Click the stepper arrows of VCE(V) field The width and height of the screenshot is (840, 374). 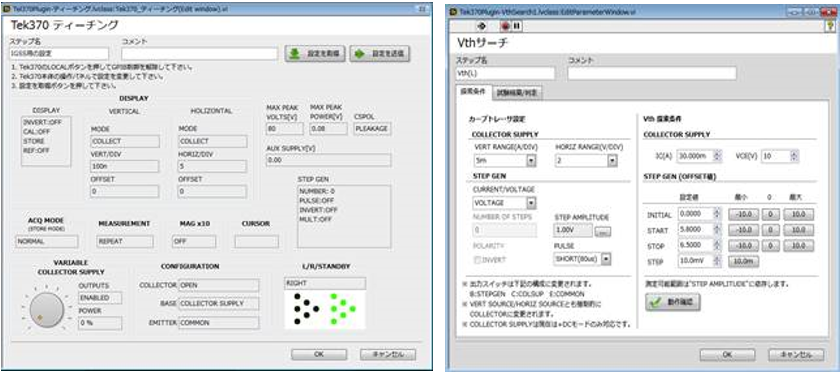[794, 156]
